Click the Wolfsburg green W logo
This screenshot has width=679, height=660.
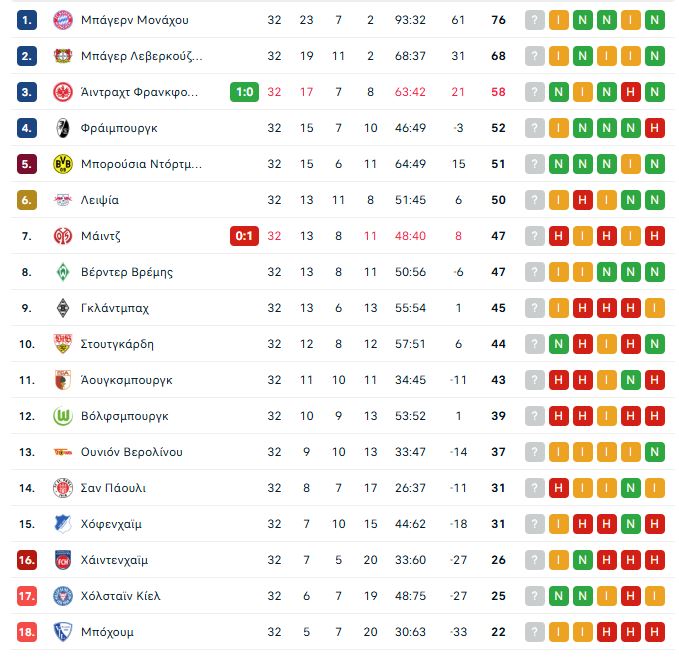coord(63,416)
